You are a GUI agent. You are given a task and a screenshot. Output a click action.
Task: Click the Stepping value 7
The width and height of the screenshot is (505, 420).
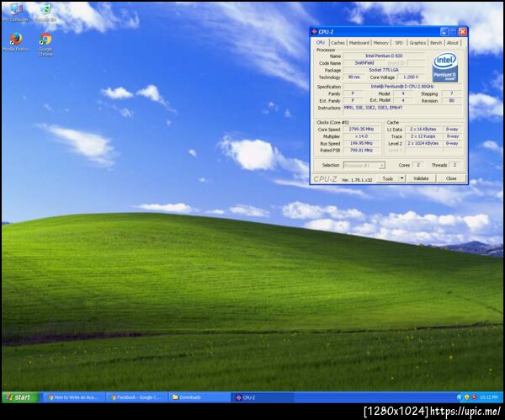[x=451, y=93]
